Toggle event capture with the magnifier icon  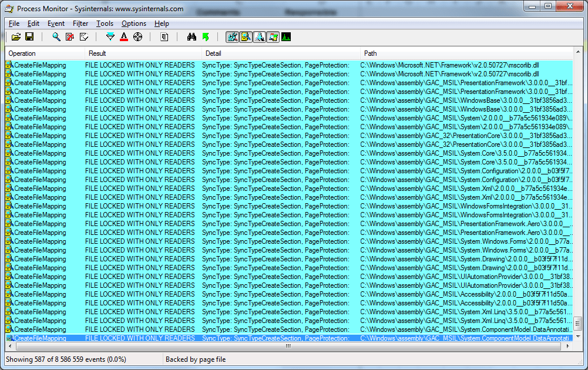pos(56,37)
